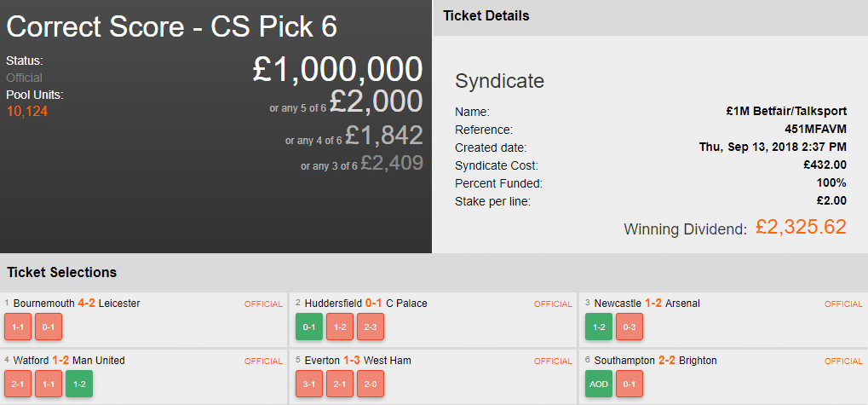Click the Ticket Selections section header
The width and height of the screenshot is (868, 405).
pos(62,273)
